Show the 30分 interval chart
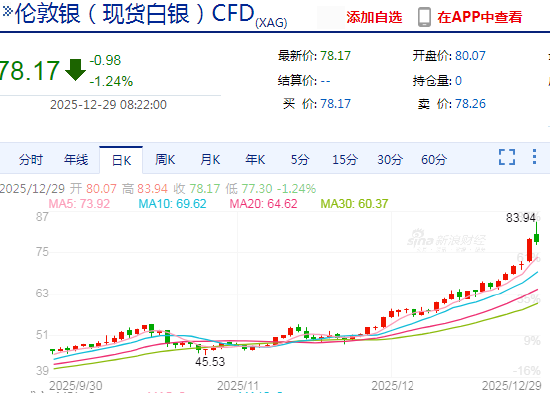The image size is (550, 393). (x=390, y=160)
